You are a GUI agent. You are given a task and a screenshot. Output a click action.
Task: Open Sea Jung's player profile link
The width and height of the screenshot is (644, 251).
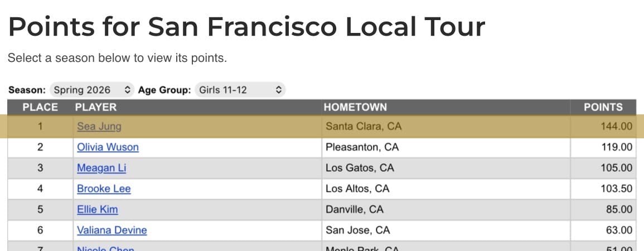pos(99,126)
